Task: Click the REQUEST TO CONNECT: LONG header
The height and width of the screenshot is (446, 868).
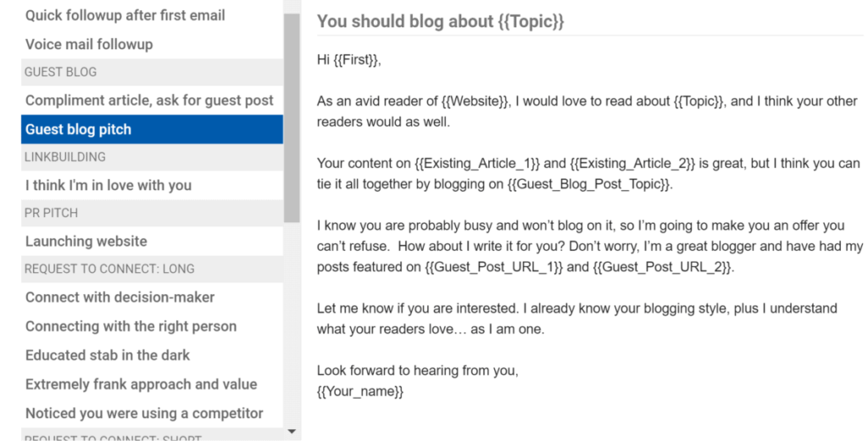Action: pos(153,269)
